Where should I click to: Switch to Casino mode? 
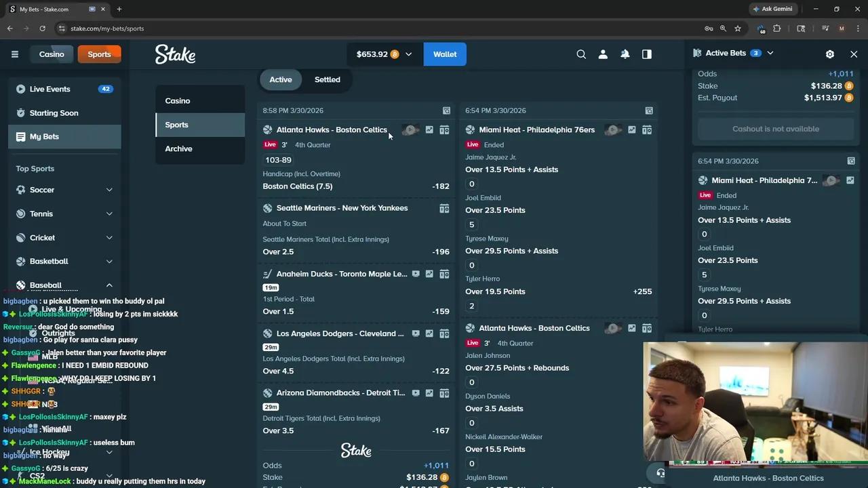pos(52,54)
